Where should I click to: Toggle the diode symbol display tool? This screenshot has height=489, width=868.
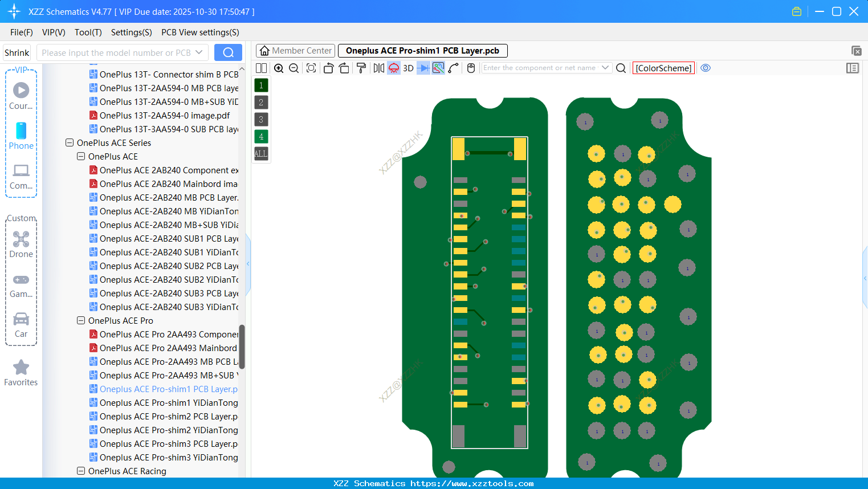[x=423, y=68]
